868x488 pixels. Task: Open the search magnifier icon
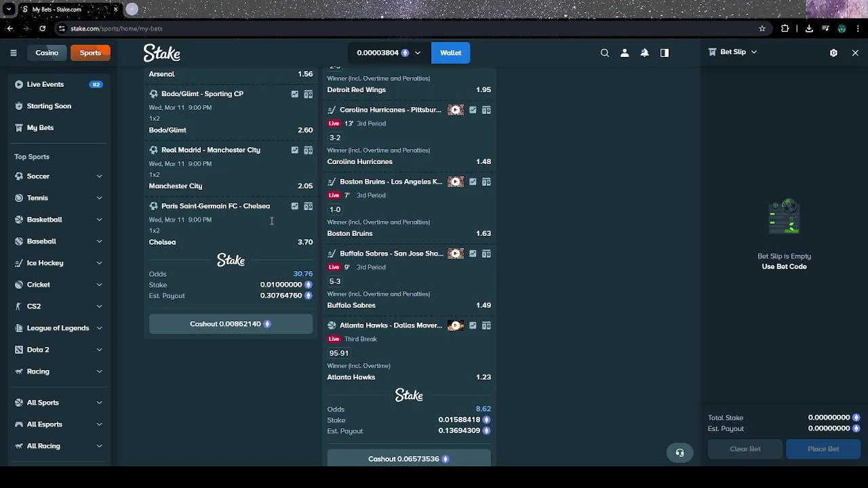(x=605, y=53)
